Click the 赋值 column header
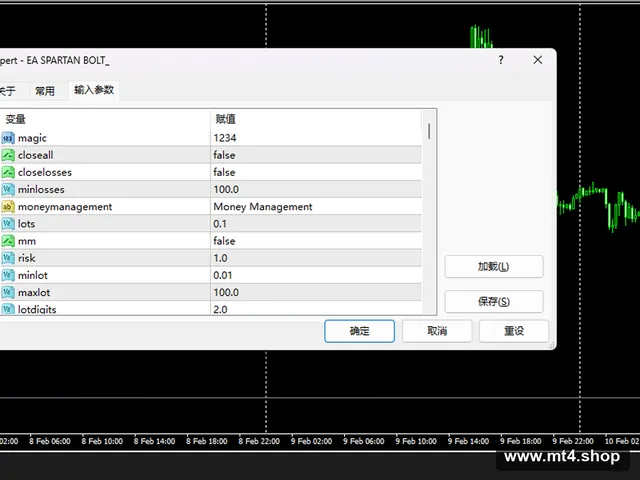 pyautogui.click(x=225, y=119)
